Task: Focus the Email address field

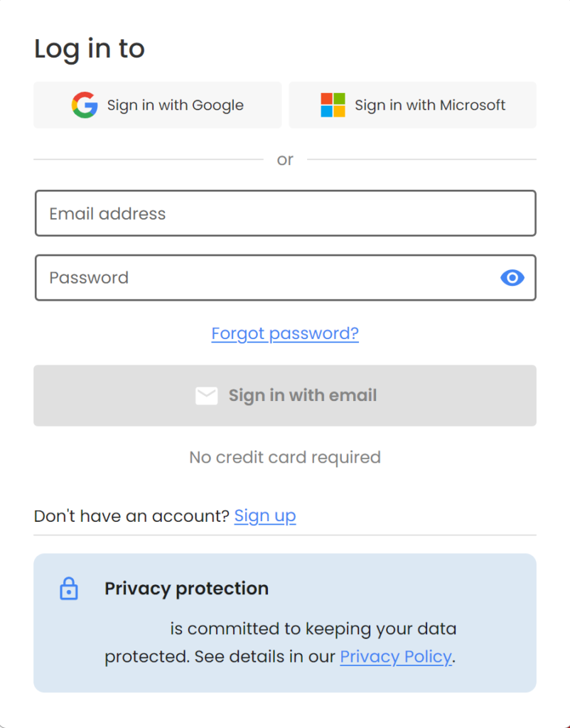Action: click(x=284, y=213)
